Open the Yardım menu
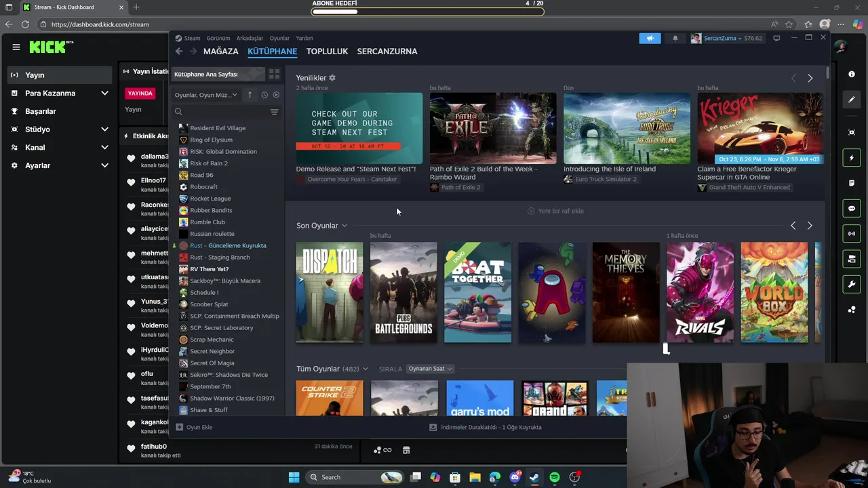Image resolution: width=868 pixels, height=488 pixels. pyautogui.click(x=304, y=38)
